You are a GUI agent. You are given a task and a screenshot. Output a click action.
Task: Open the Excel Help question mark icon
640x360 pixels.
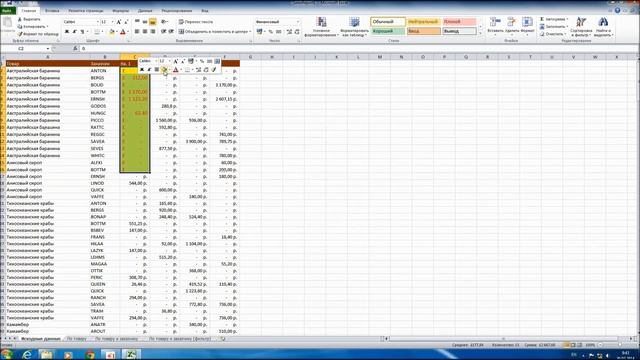(x=618, y=10)
